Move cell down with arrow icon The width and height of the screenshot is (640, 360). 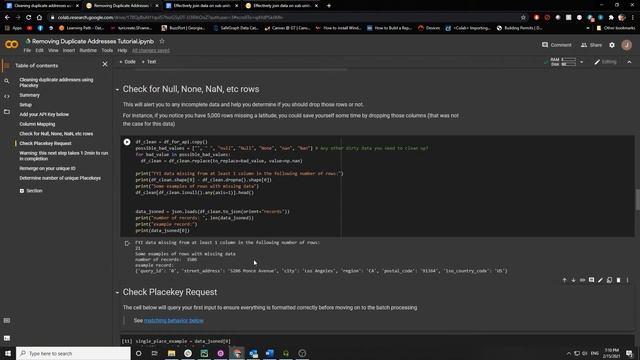point(573,280)
